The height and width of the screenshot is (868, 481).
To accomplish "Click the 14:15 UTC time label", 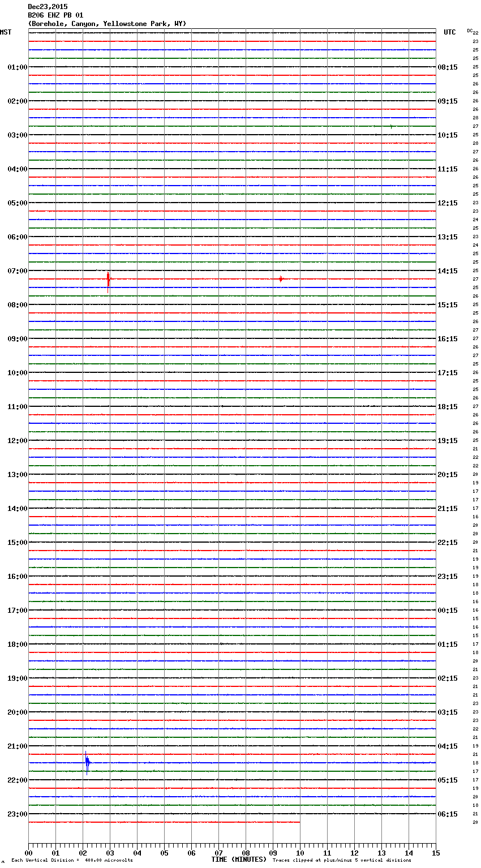I will coord(448,271).
